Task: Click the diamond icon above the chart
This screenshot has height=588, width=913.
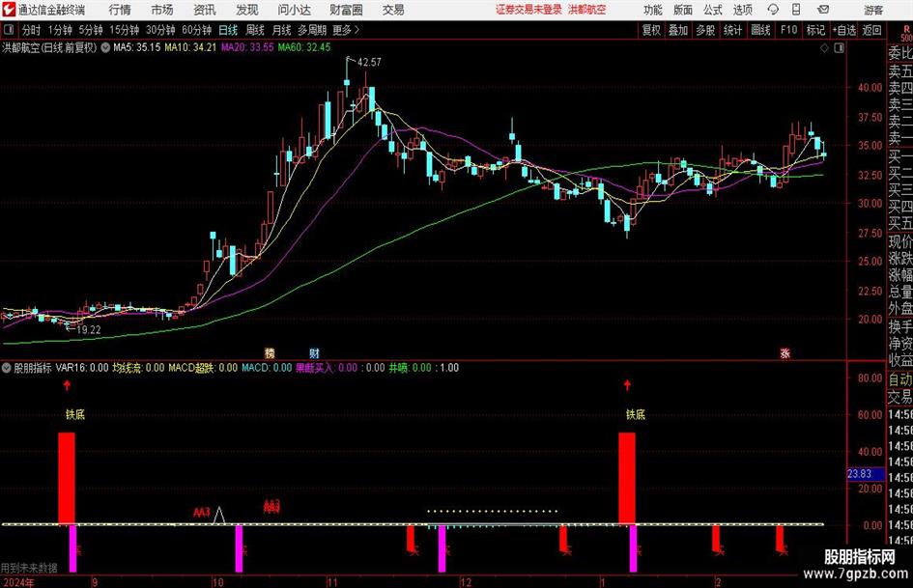Action: coord(824,47)
